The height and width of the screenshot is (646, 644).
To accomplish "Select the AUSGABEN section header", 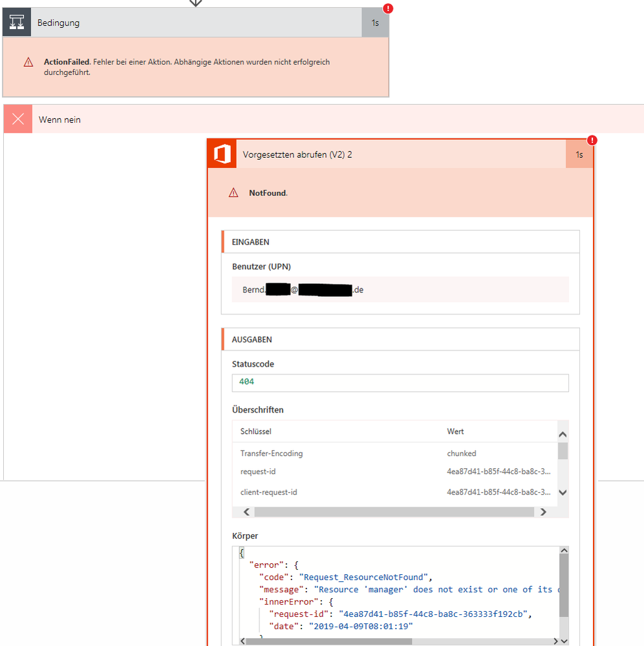I will [x=400, y=339].
